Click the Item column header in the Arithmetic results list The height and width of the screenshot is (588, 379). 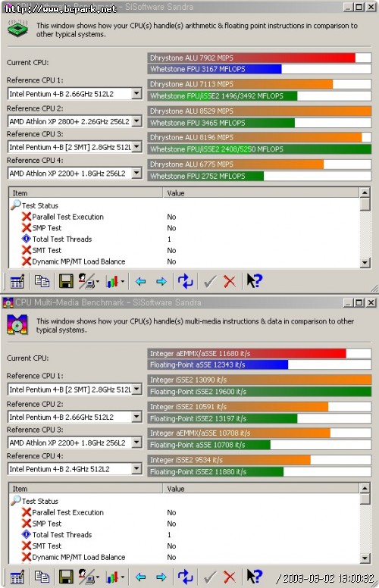click(x=86, y=192)
